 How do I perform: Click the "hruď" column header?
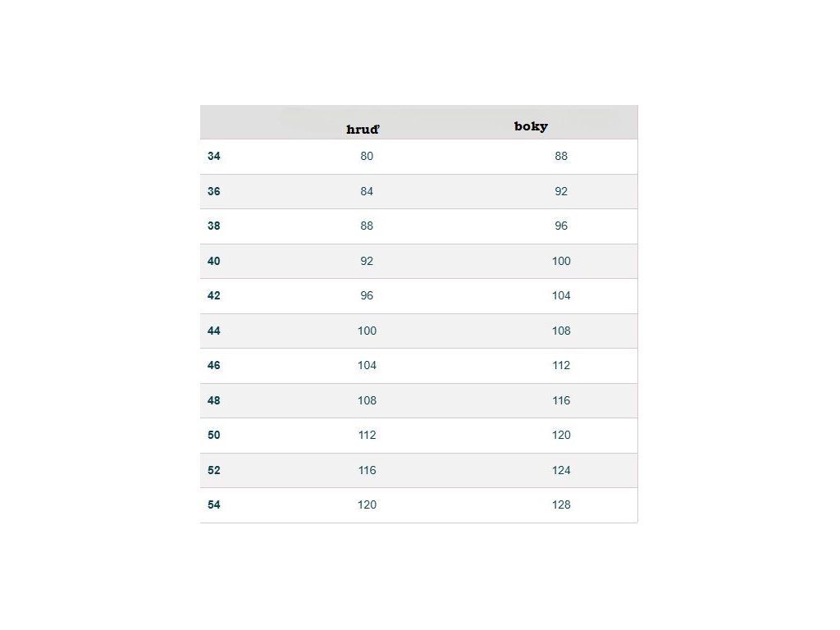click(x=363, y=130)
